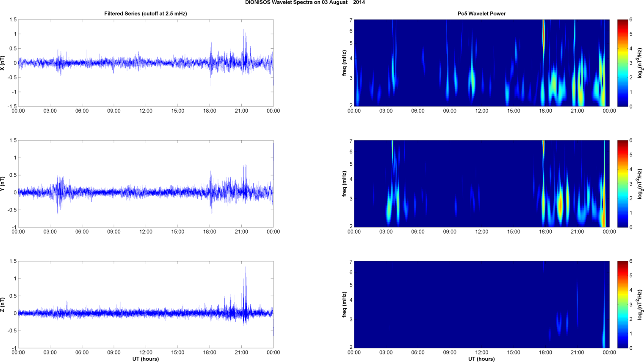Click the X component wavelet power spectrogram
644x362 pixels.
point(481,63)
